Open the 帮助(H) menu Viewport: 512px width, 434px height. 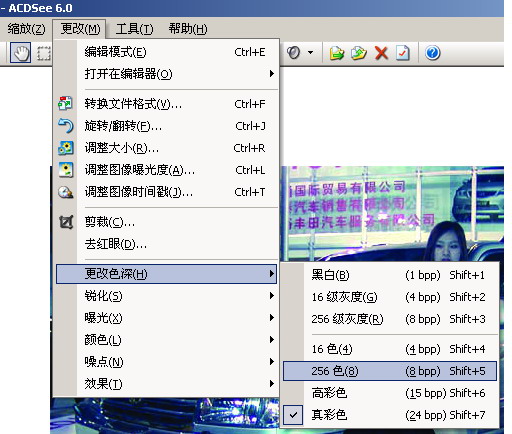point(188,29)
